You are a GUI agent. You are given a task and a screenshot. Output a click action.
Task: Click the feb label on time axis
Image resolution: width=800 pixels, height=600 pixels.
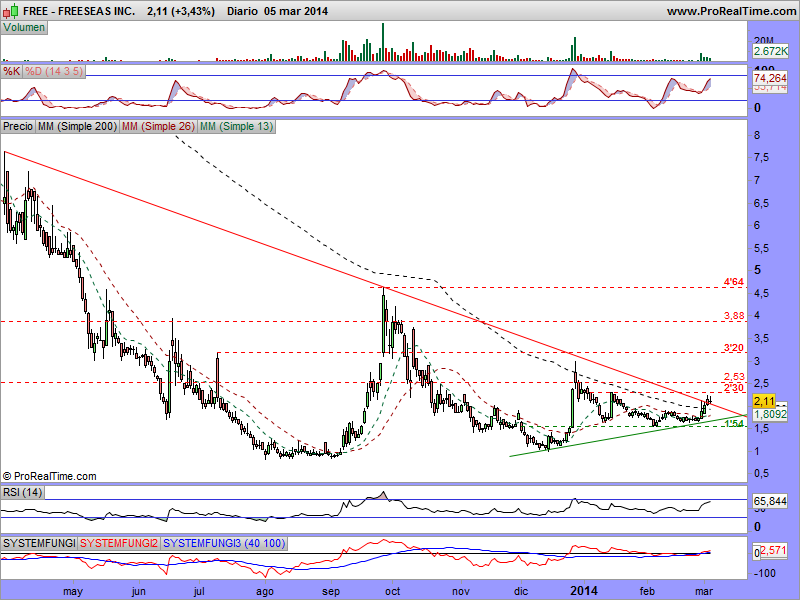[647, 591]
